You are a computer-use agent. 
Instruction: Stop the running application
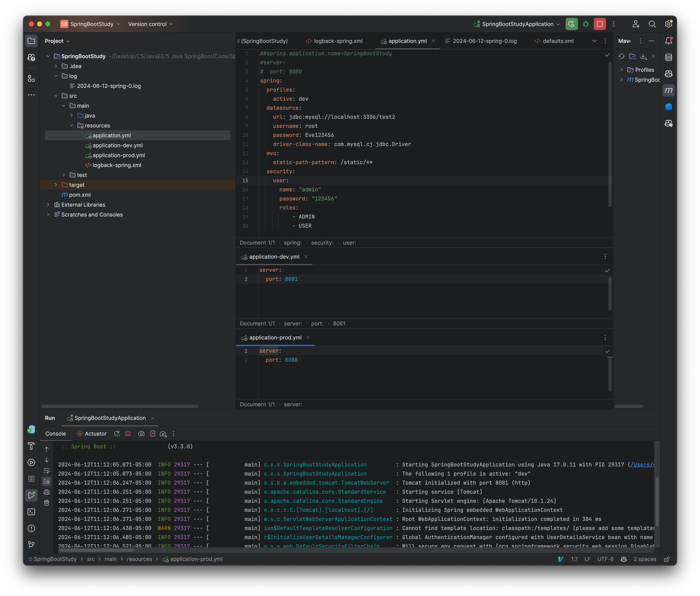[x=600, y=24]
